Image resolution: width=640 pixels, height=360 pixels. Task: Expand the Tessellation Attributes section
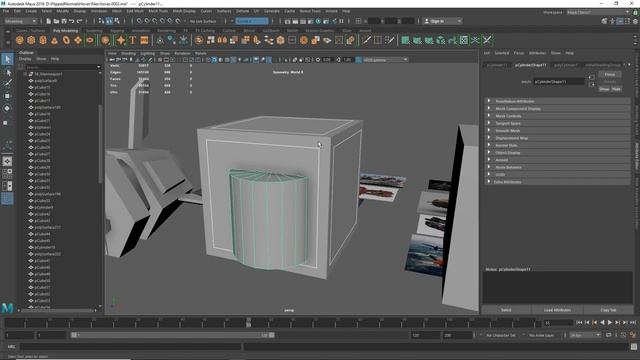pyautogui.click(x=558, y=101)
